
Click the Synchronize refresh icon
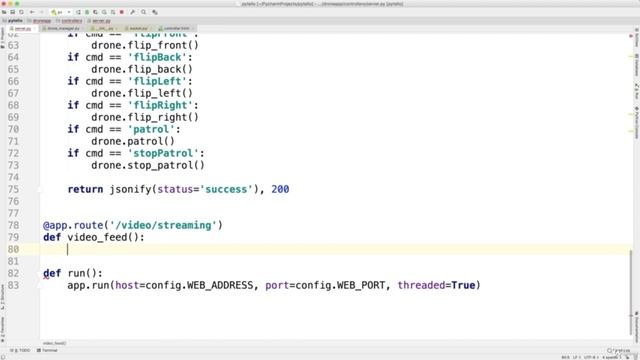(21, 12)
